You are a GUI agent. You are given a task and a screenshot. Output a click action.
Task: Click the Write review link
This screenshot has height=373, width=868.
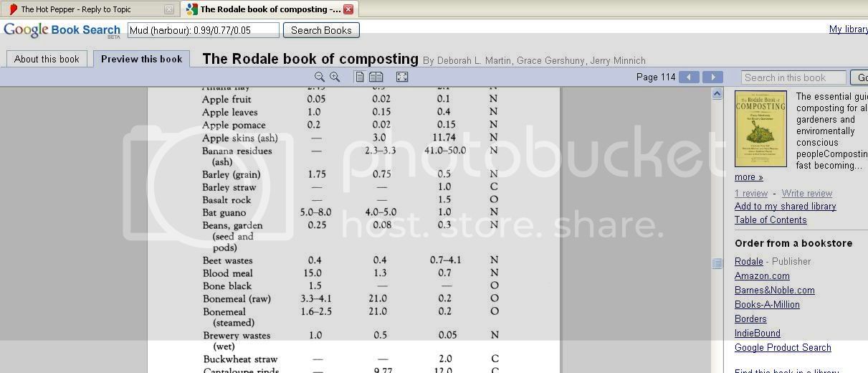tap(807, 194)
